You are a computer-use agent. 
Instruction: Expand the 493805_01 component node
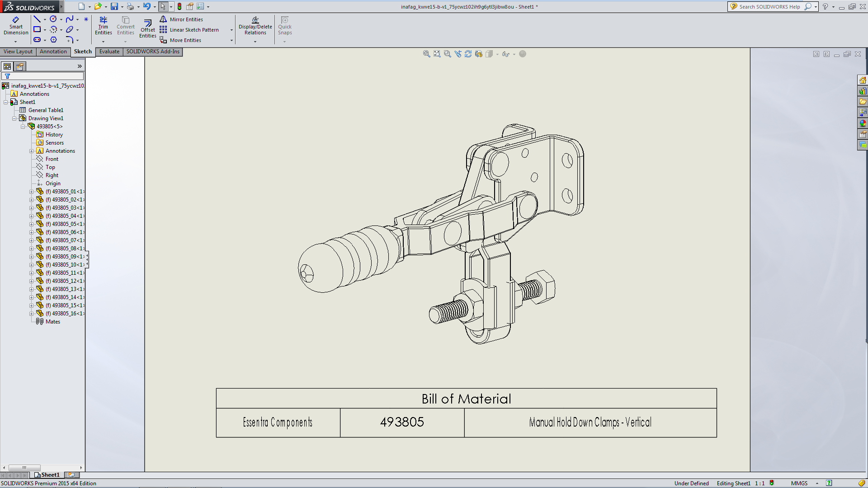31,192
